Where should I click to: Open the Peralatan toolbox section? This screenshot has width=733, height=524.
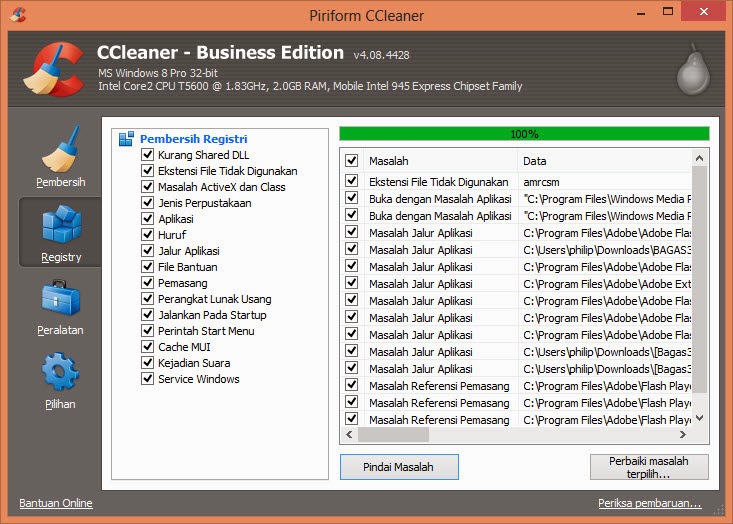point(60,307)
